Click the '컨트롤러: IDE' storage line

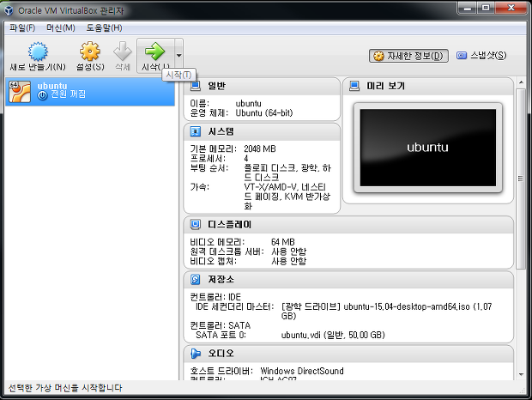pyautogui.click(x=215, y=297)
